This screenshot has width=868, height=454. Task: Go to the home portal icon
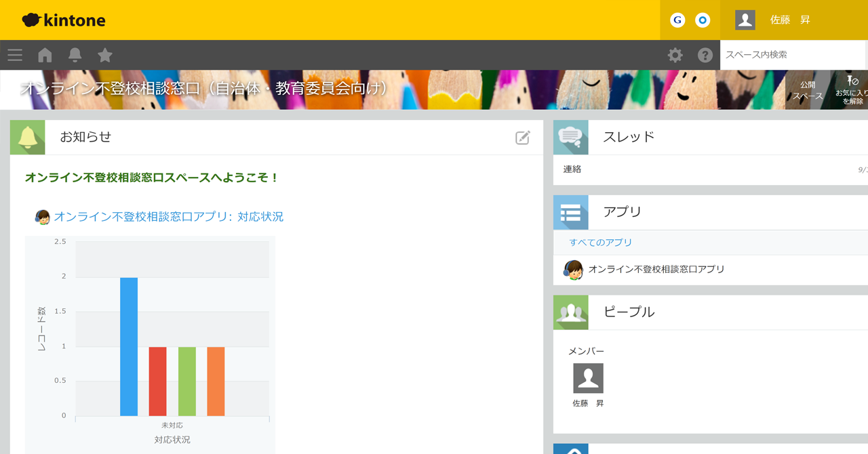tap(45, 55)
